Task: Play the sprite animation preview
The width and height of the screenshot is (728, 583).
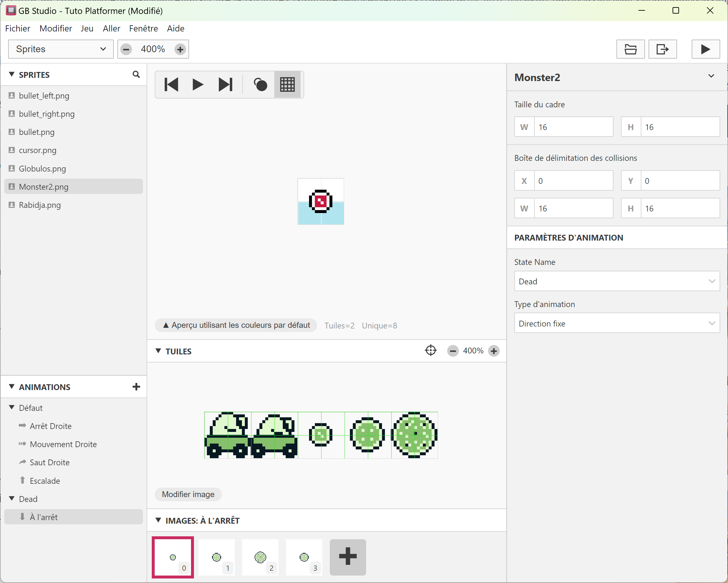Action: pyautogui.click(x=197, y=84)
